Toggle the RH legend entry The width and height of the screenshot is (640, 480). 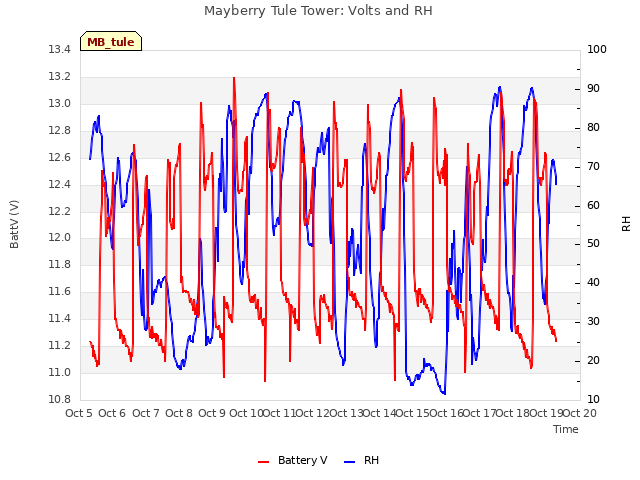pyautogui.click(x=361, y=460)
